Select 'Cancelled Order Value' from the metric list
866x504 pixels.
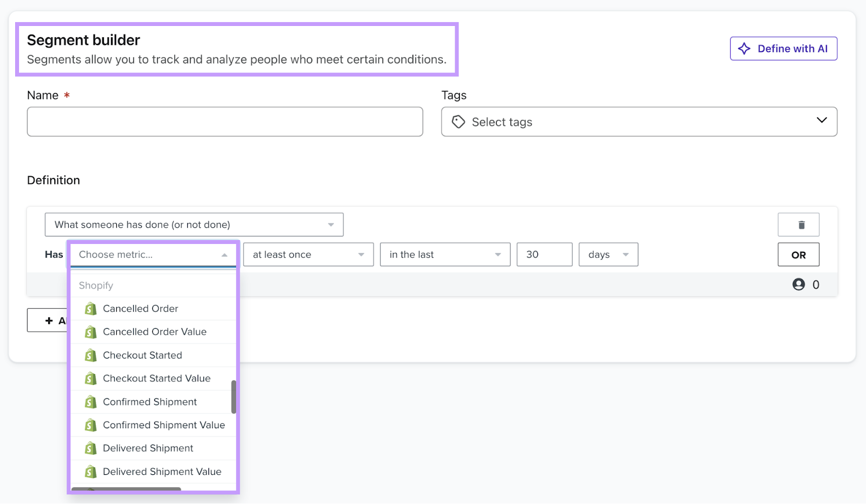coord(154,331)
